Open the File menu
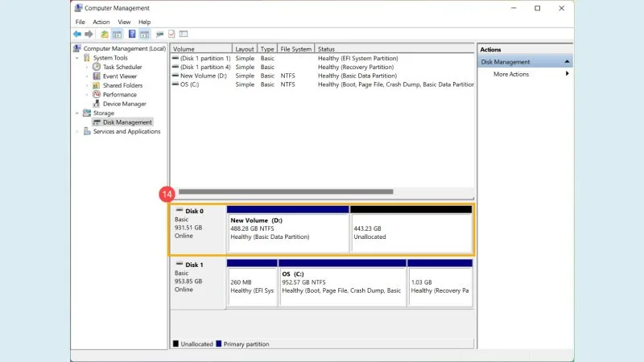Viewport: 644px width, 362px height. click(80, 22)
